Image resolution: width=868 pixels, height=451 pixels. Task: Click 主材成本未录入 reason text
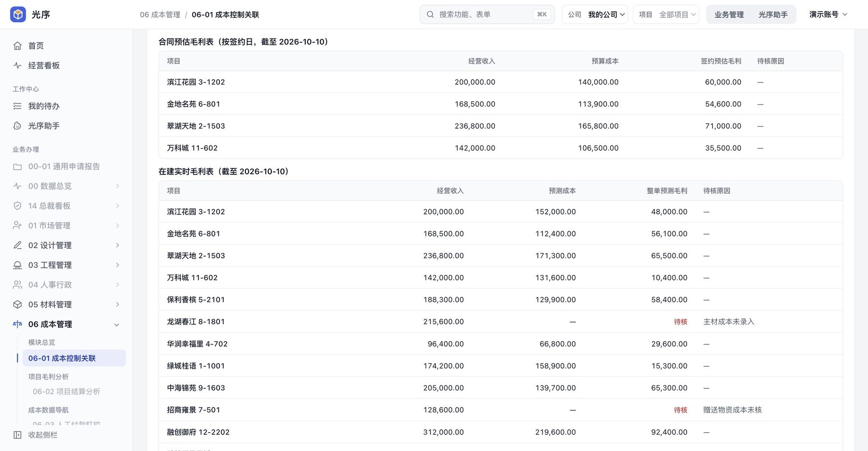(729, 322)
